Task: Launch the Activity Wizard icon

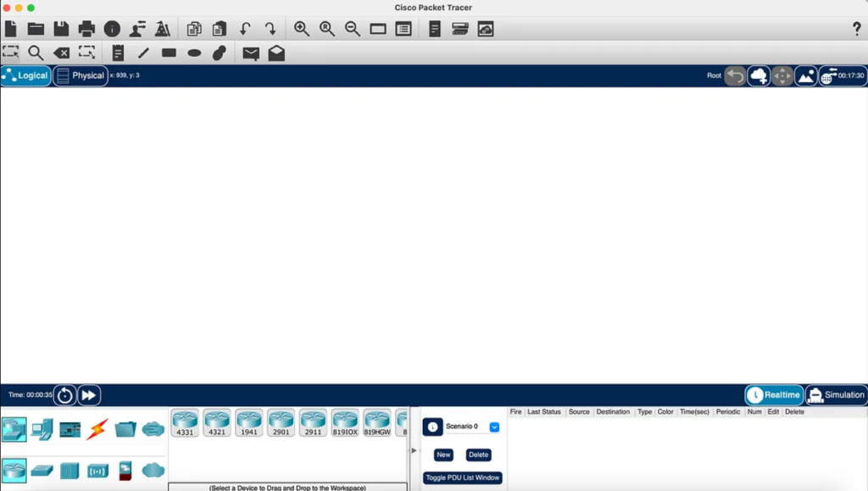Action: click(163, 29)
